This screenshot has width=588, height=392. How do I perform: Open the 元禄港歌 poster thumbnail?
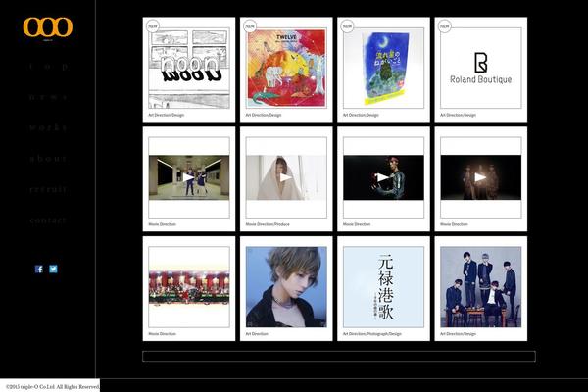click(383, 287)
